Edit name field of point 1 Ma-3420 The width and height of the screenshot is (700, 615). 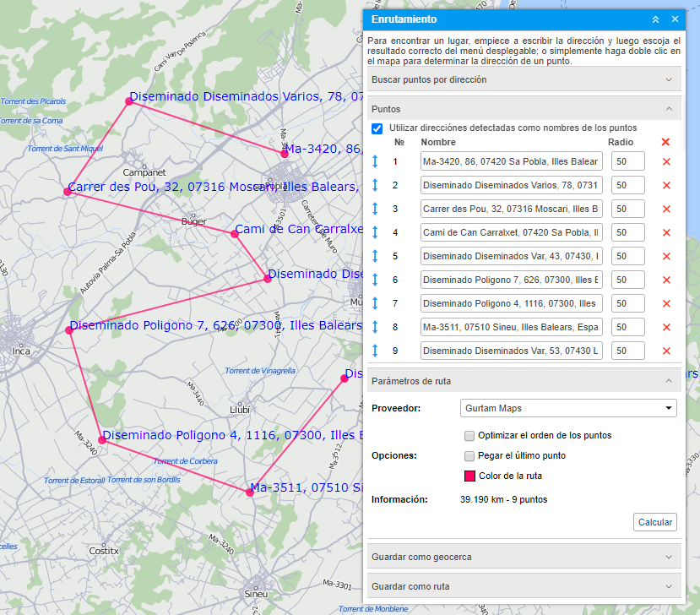click(x=511, y=161)
